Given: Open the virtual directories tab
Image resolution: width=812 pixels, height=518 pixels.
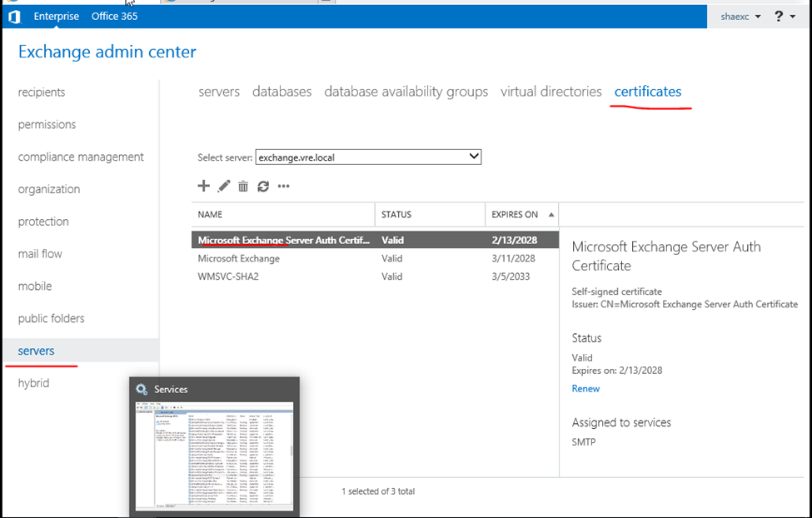Looking at the screenshot, I should pos(550,92).
